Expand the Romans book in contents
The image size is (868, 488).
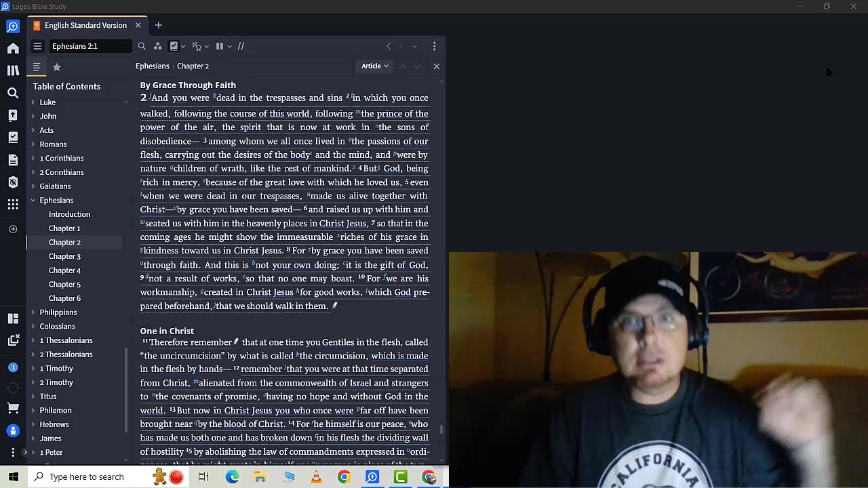(x=33, y=144)
